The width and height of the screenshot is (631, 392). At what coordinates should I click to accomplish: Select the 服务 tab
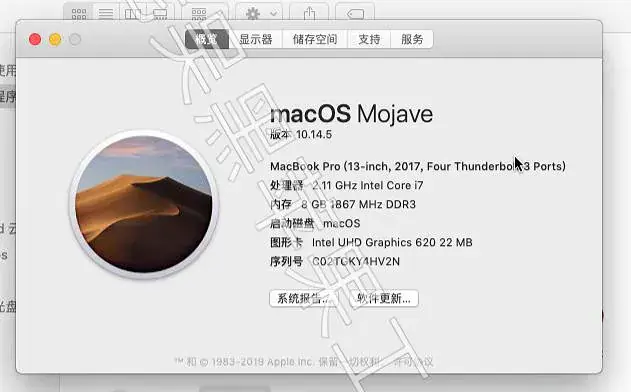tap(412, 39)
